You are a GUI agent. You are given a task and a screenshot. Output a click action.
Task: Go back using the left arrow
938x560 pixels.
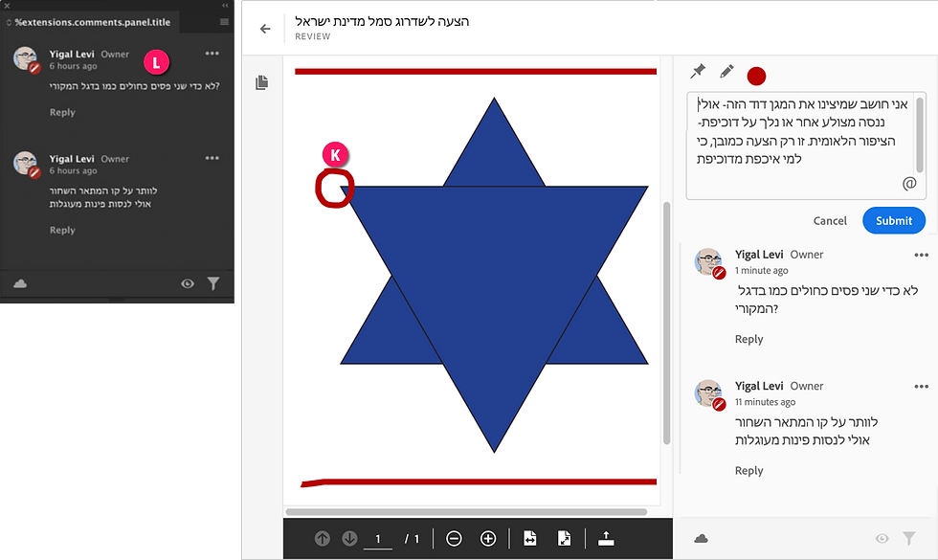[x=265, y=29]
